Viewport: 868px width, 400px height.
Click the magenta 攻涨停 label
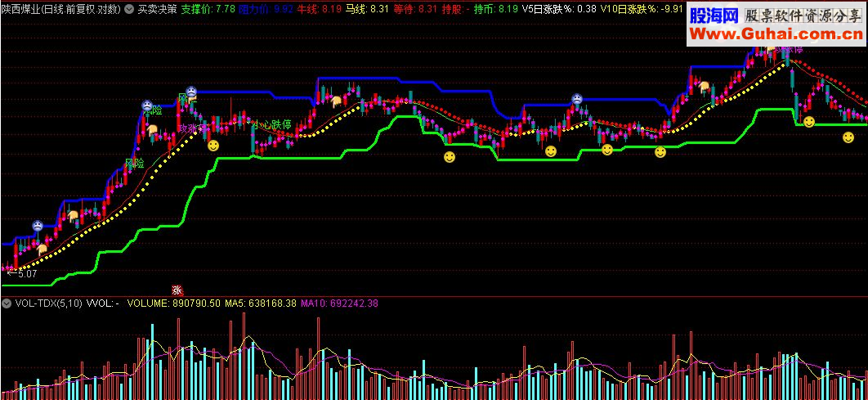point(191,128)
